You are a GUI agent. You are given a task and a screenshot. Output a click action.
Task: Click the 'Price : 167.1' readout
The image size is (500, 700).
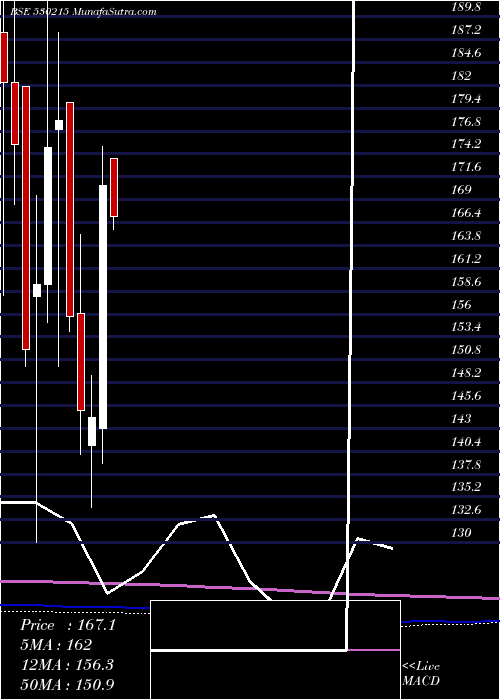pyautogui.click(x=68, y=625)
